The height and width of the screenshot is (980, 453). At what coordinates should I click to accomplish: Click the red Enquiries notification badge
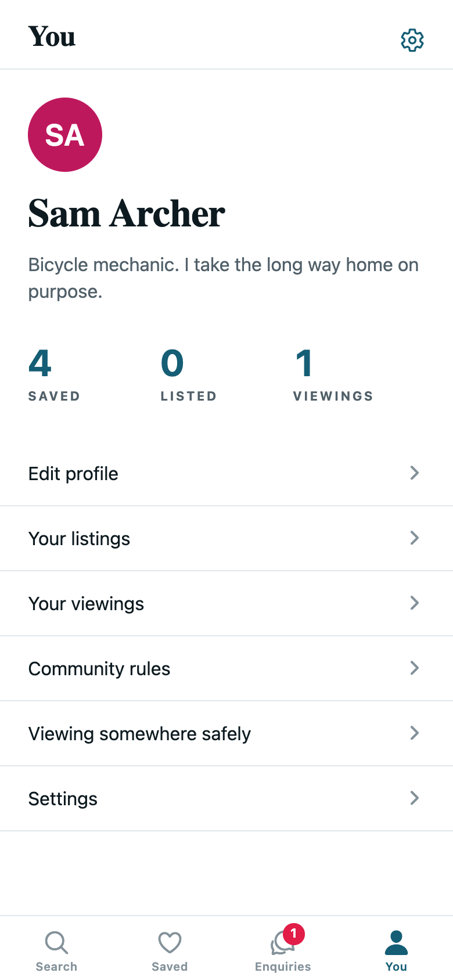pos(294,934)
